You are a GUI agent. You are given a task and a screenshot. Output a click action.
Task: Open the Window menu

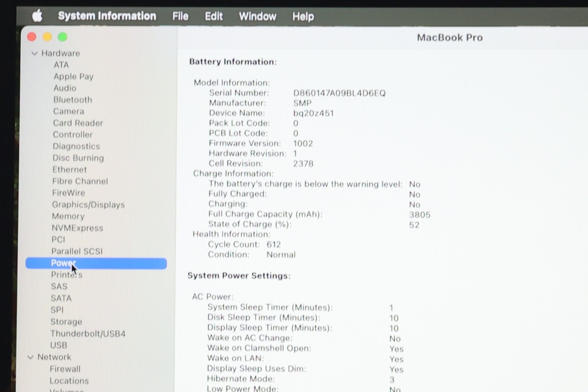click(x=257, y=16)
